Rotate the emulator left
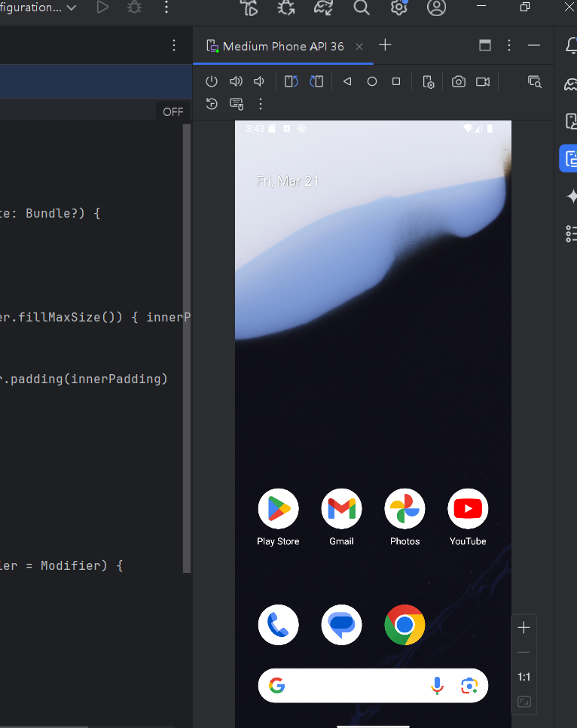577x728 pixels. tap(292, 82)
